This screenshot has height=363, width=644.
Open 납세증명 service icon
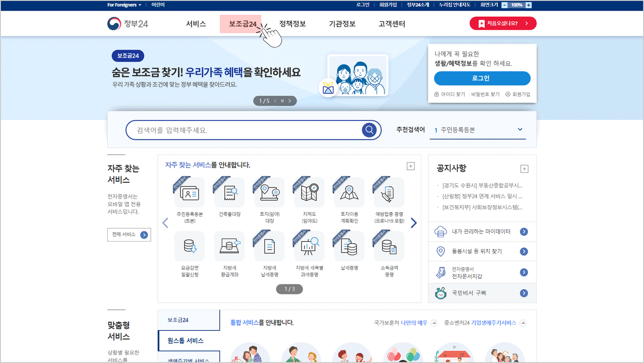[x=349, y=246]
